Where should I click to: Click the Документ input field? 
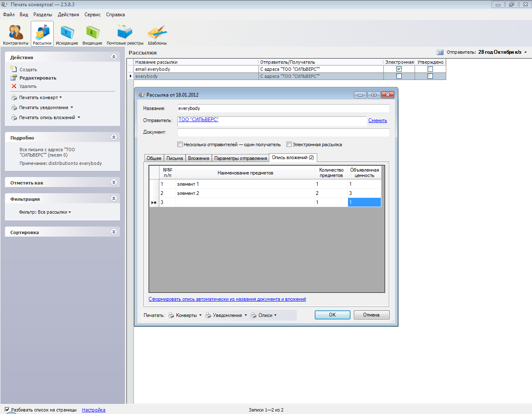pos(283,132)
